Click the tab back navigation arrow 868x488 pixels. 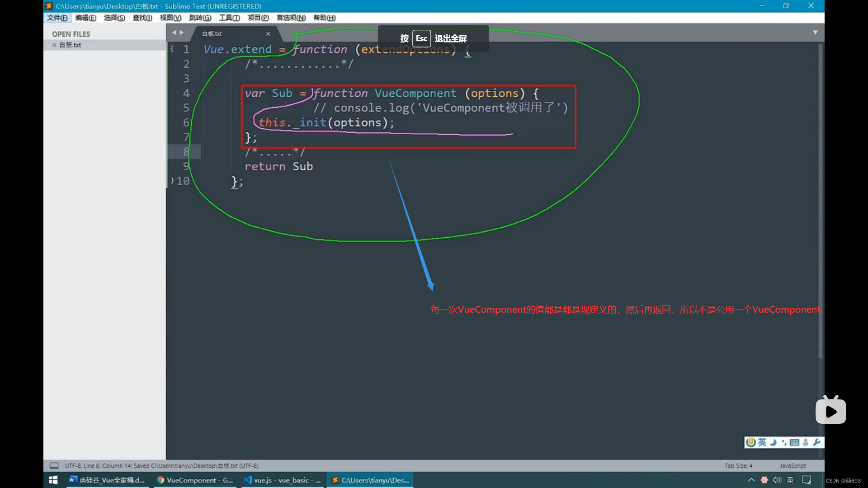coord(174,33)
